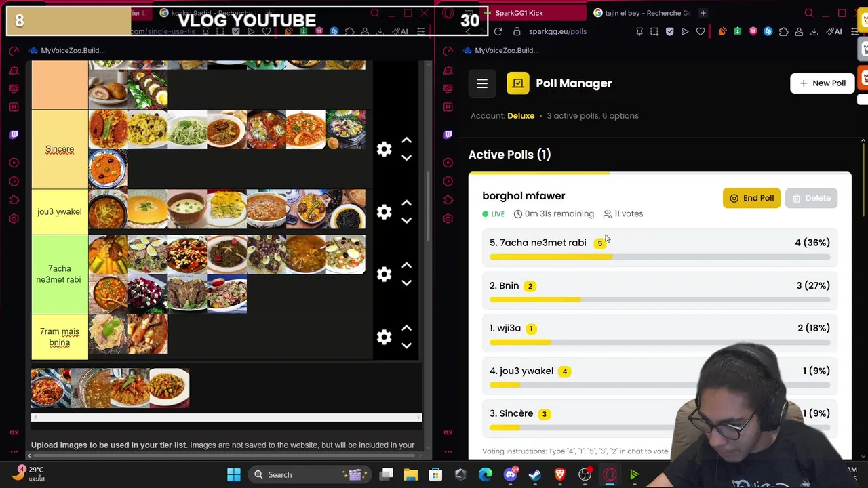Open Steam from the taskbar
The height and width of the screenshot is (488, 868).
(x=535, y=474)
